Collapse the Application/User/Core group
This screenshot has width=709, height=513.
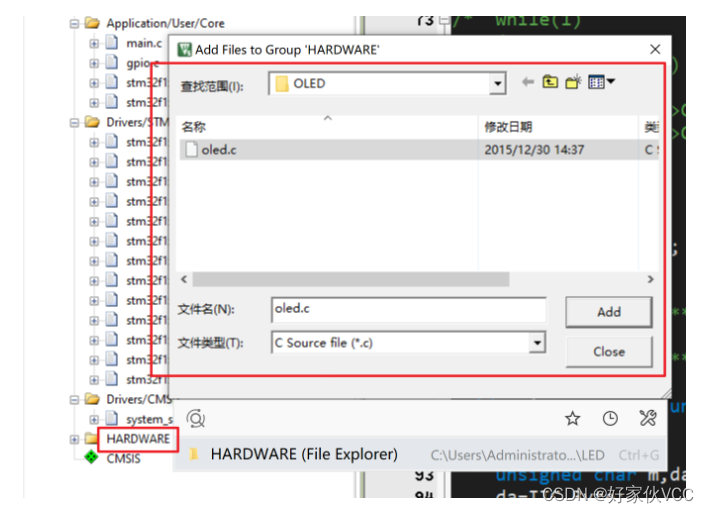74,24
